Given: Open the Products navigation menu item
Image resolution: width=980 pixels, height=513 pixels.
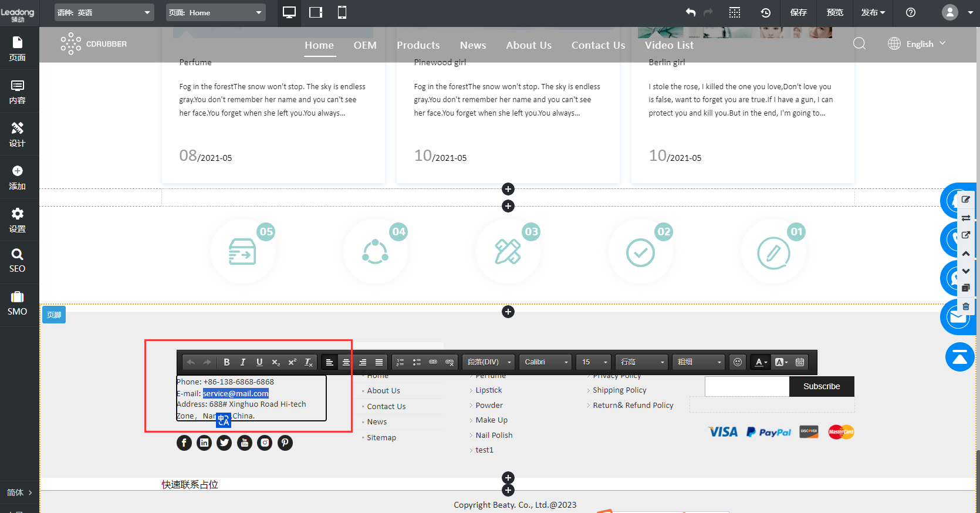Looking at the screenshot, I should 418,45.
